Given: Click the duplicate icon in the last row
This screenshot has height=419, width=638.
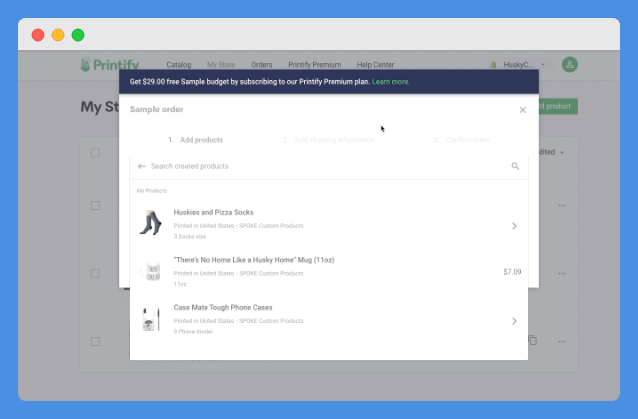Looking at the screenshot, I should 533,340.
